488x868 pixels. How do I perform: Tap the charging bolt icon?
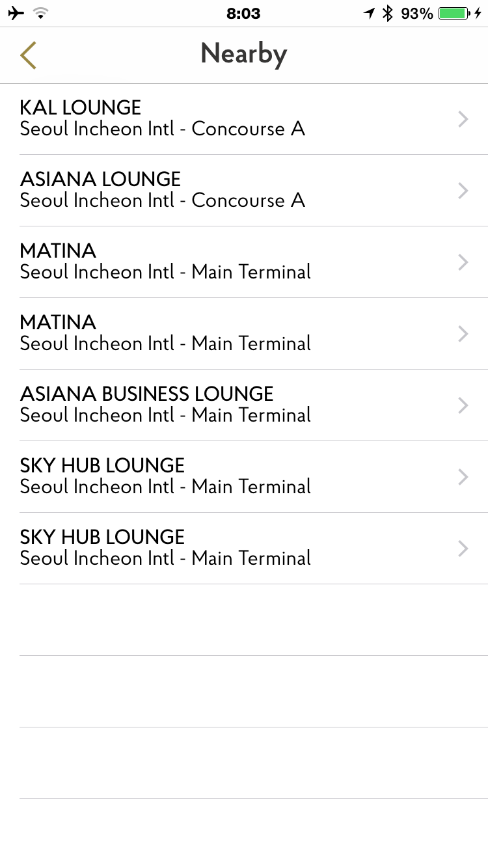tap(479, 13)
